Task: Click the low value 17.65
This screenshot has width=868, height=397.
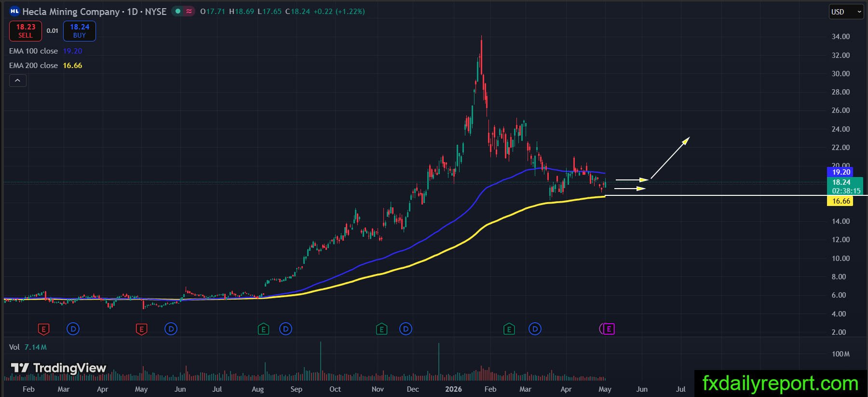Action: click(272, 12)
